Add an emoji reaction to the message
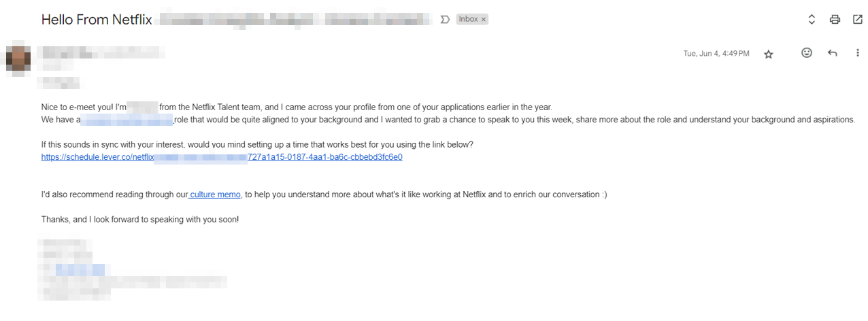Screen dimensions: 868x321 pos(807,53)
